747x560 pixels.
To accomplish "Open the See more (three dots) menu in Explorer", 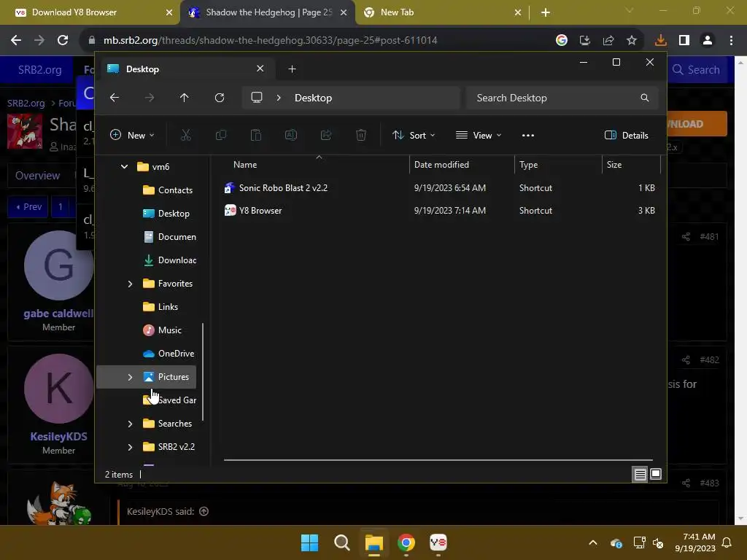I will [528, 135].
